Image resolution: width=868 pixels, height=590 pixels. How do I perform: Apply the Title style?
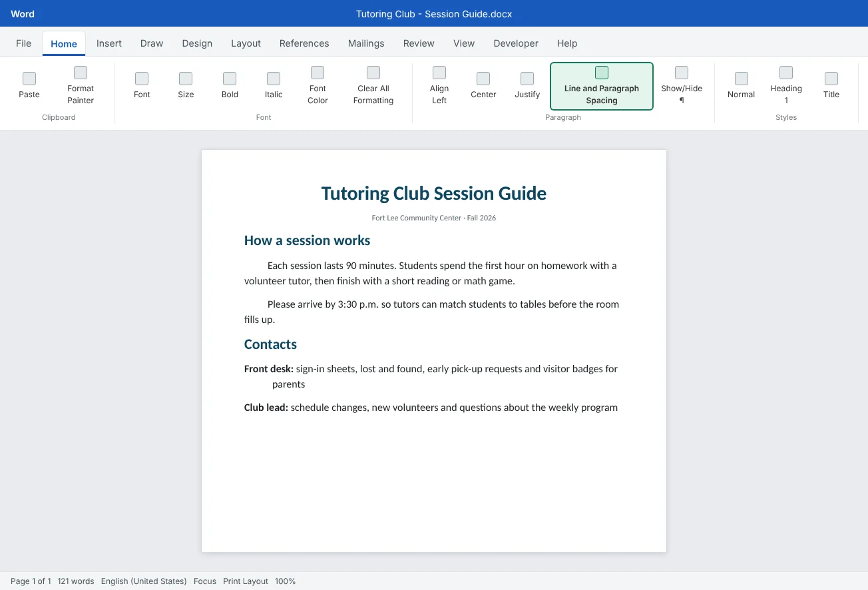tap(831, 86)
